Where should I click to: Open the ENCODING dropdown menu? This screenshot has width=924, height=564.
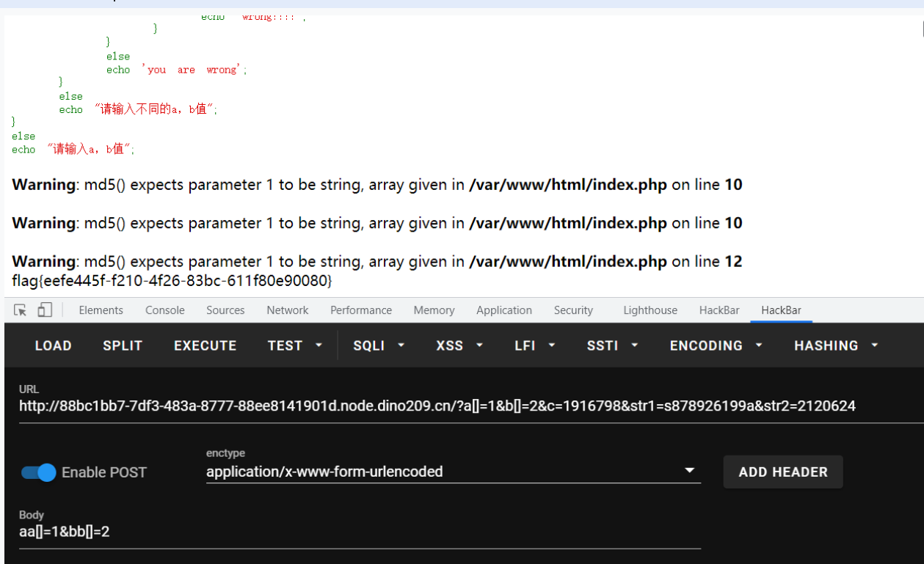point(716,345)
